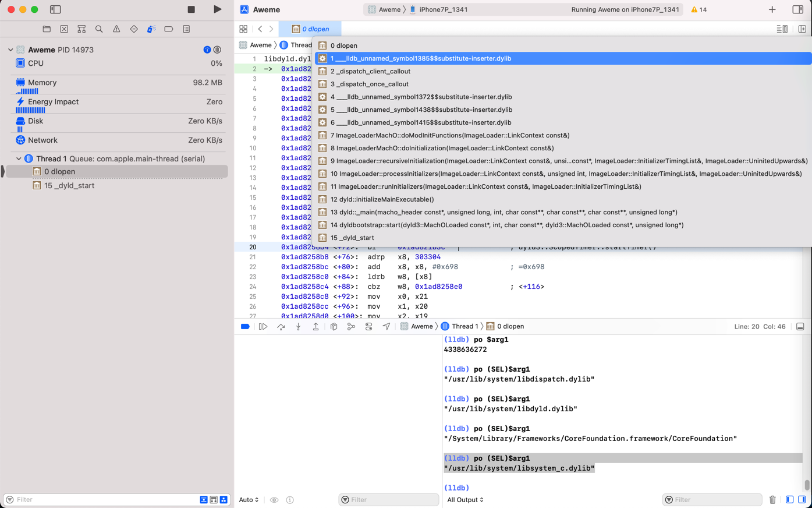Viewport: 812px width, 508px height.
Task: Go back in editor history
Action: [x=260, y=29]
